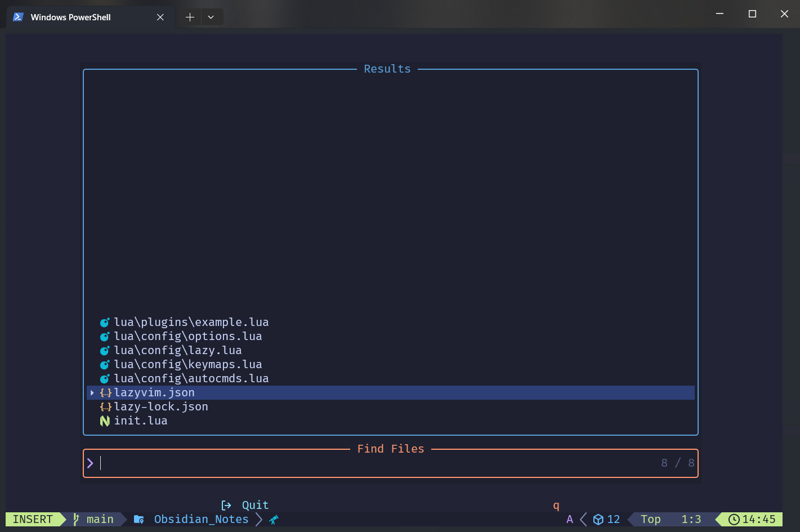Click the Neovim icon beside init.lua
The height and width of the screenshot is (532, 800).
pos(105,421)
